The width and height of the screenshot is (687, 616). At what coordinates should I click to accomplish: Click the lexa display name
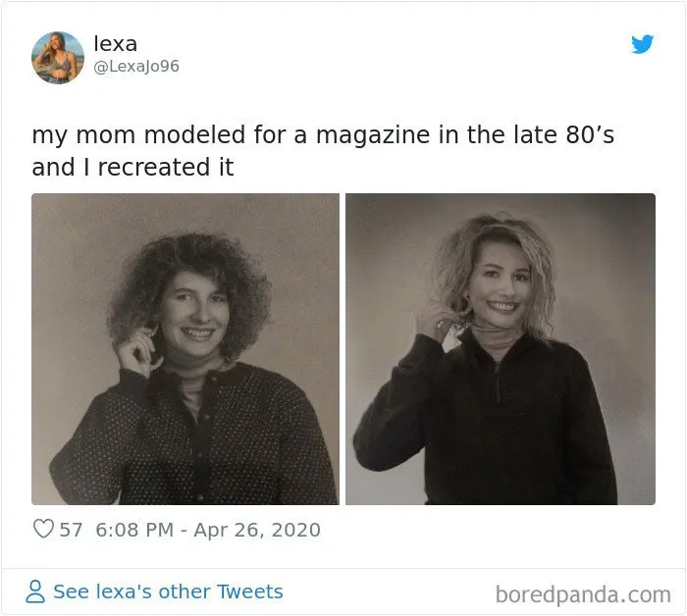116,43
